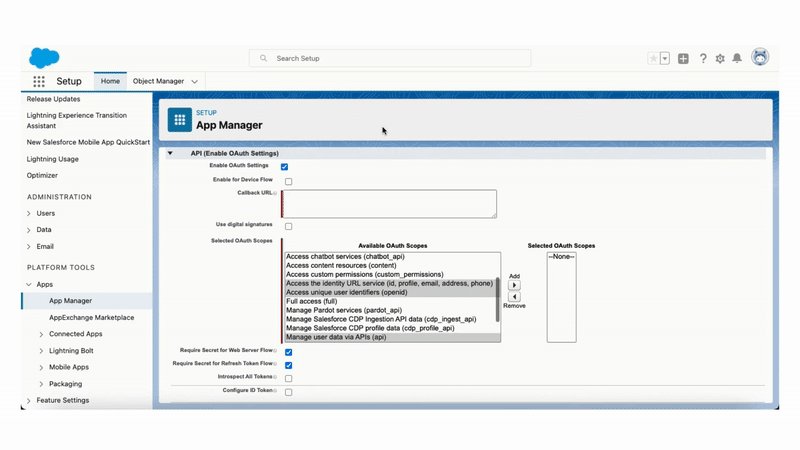800x450 pixels.
Task: Open the help question mark icon
Action: tap(703, 59)
